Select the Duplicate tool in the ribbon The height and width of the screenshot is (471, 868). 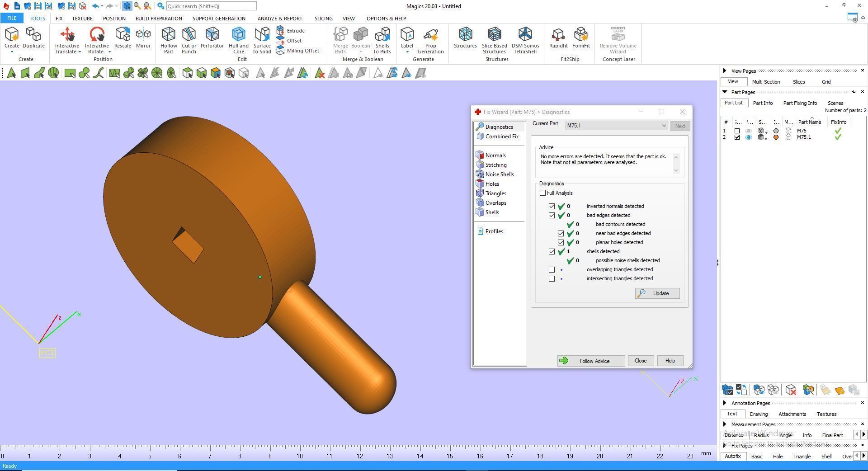33,38
